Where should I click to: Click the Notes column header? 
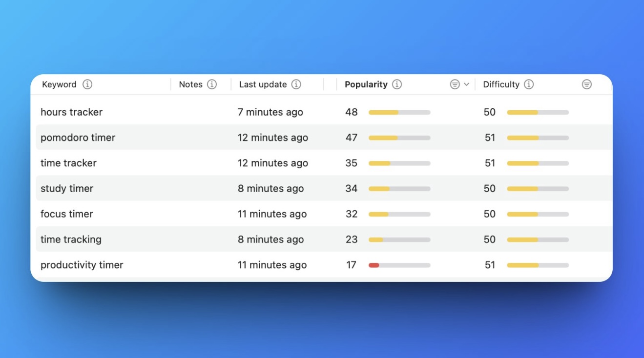click(x=190, y=84)
